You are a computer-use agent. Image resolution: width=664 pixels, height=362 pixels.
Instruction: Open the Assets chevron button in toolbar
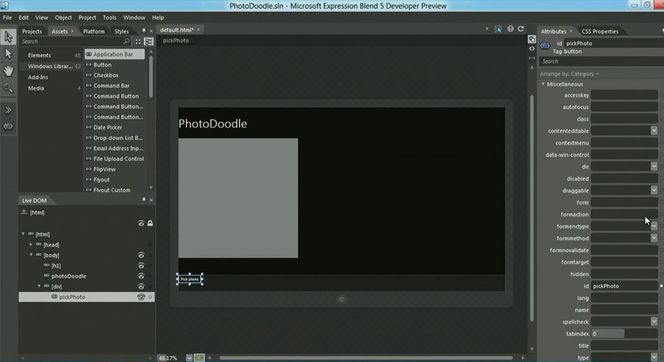coord(8,110)
